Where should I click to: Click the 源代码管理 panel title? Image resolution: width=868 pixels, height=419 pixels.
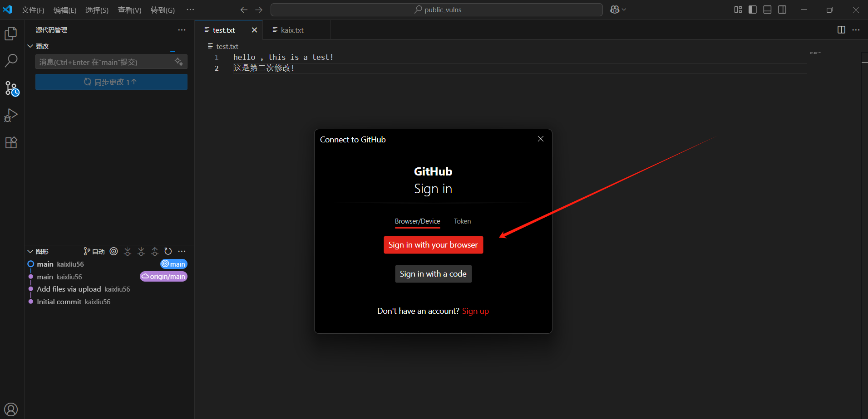[51, 30]
